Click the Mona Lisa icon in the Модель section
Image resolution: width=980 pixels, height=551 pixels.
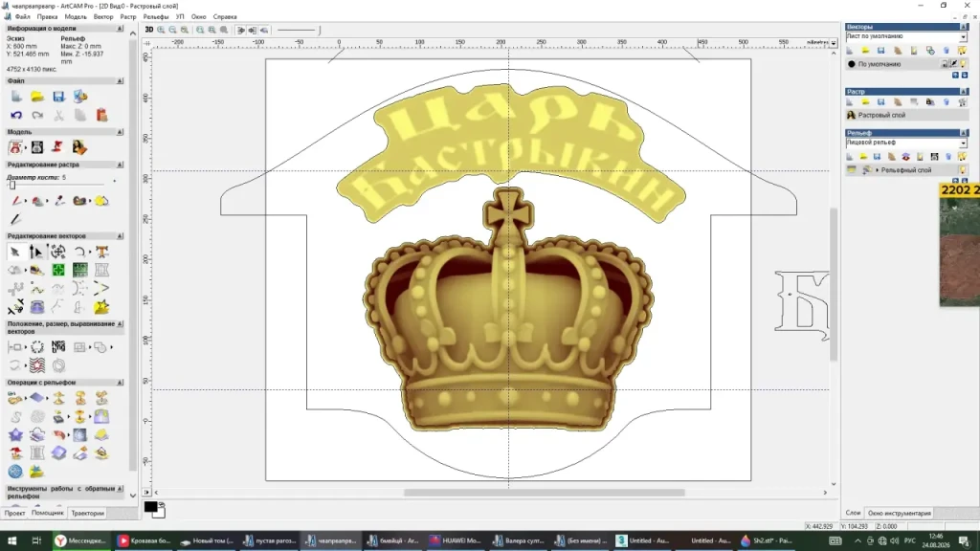click(79, 147)
